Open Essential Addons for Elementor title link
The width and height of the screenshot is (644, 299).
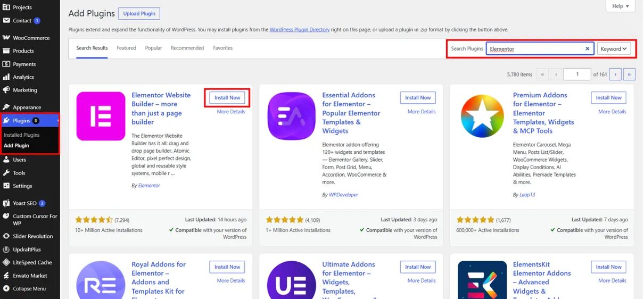(x=351, y=113)
